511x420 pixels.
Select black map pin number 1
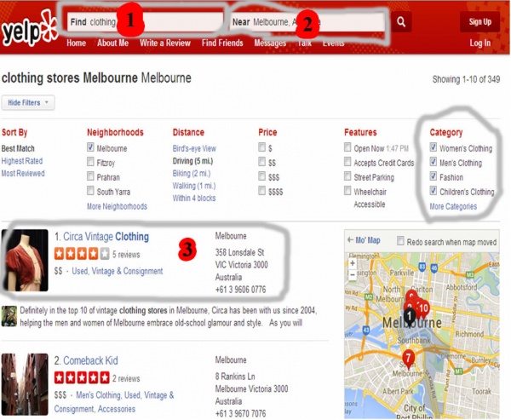(x=410, y=316)
